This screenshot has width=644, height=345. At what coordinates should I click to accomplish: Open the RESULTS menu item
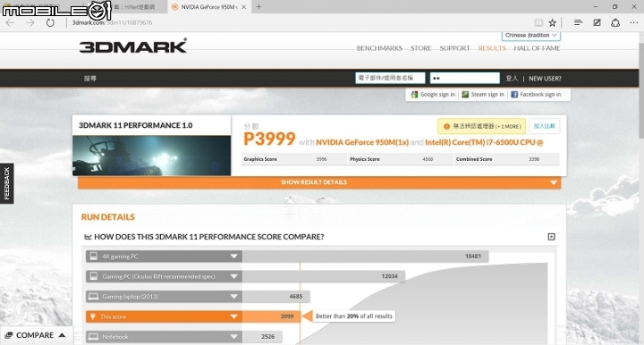(x=492, y=48)
